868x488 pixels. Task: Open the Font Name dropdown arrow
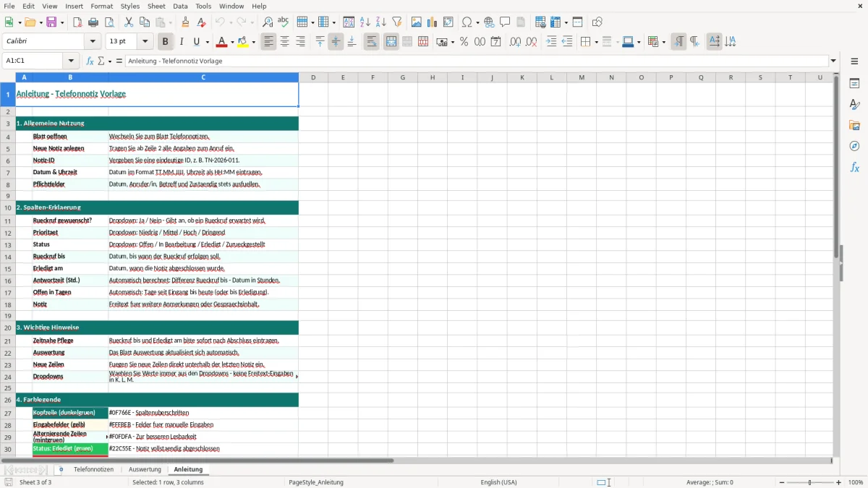(x=92, y=42)
